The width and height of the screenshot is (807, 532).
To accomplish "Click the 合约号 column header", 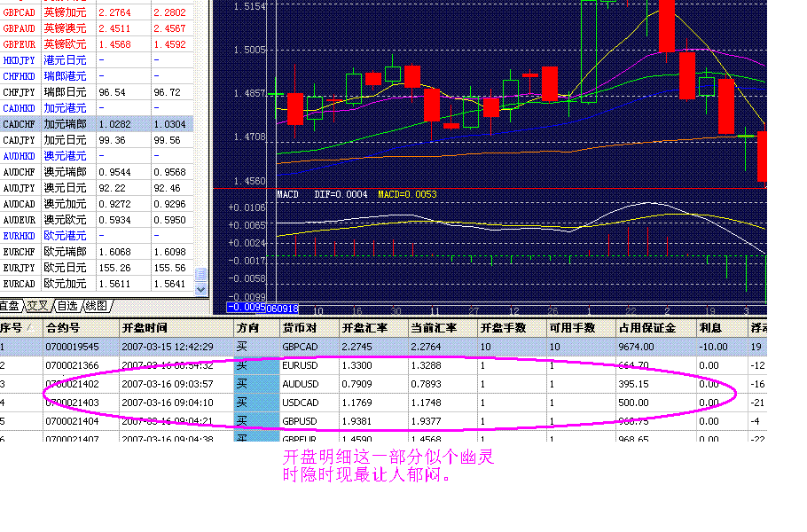I will point(81,328).
